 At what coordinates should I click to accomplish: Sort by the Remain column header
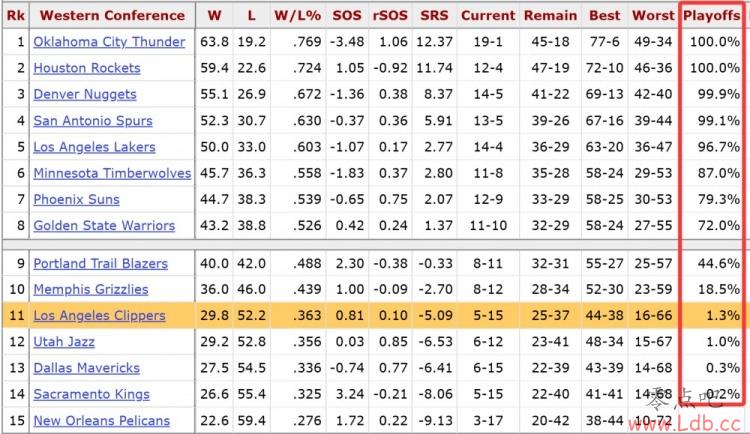tap(549, 15)
